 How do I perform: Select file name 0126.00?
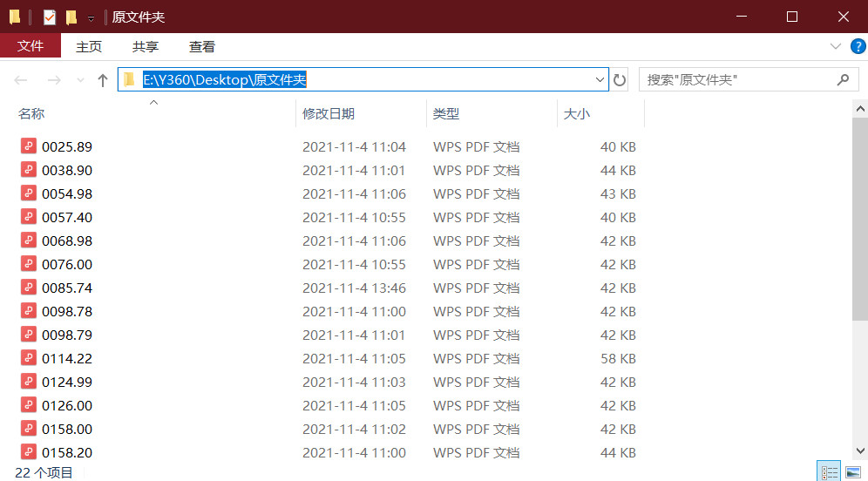point(67,406)
